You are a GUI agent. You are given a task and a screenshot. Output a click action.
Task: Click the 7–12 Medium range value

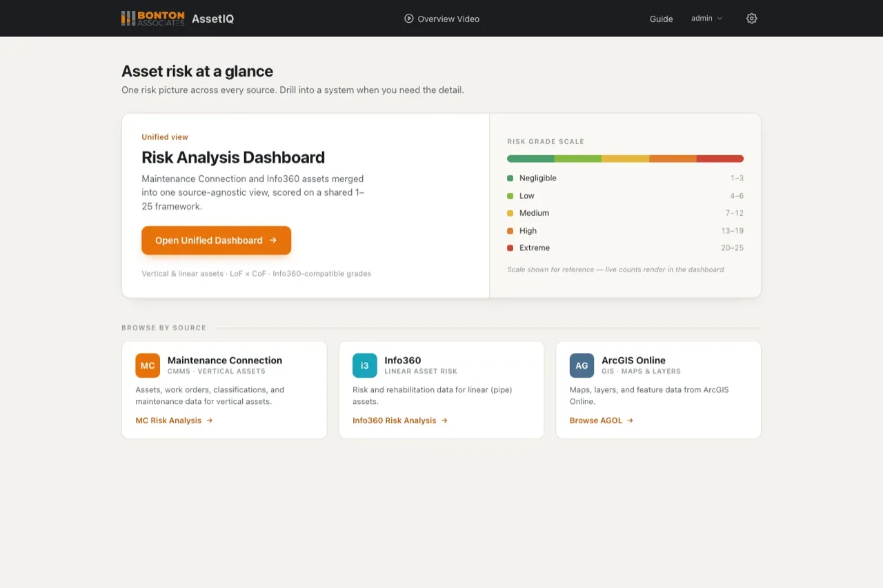[x=735, y=213]
